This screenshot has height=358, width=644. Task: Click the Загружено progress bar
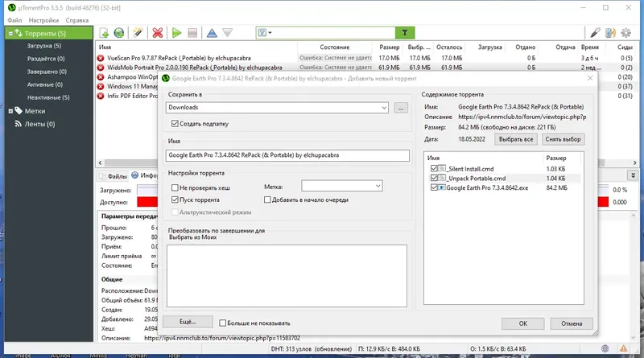(x=147, y=190)
